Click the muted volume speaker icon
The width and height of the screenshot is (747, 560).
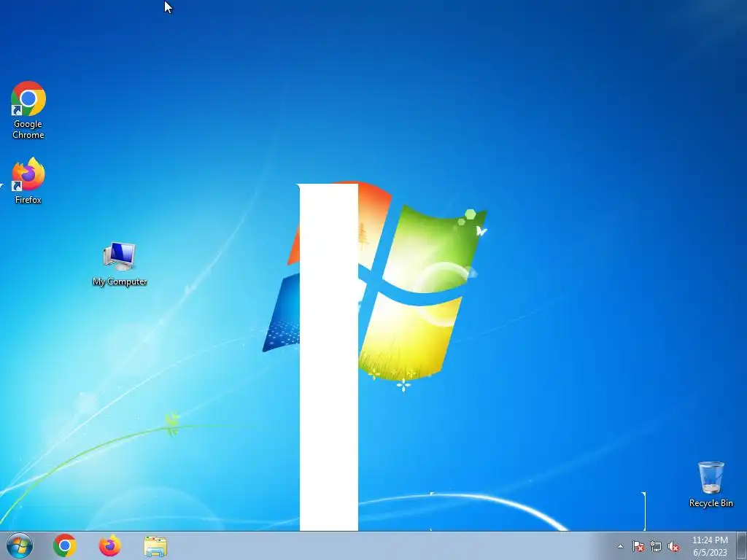pyautogui.click(x=673, y=546)
